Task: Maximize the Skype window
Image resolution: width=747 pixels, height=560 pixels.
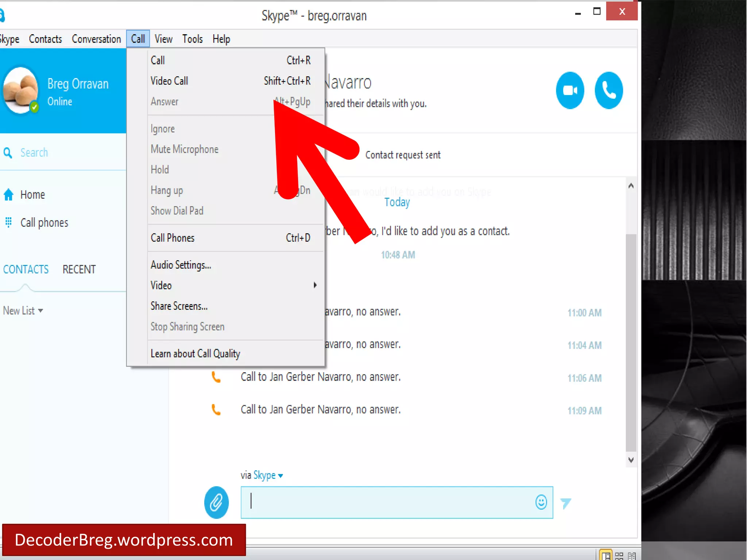Action: 597,11
